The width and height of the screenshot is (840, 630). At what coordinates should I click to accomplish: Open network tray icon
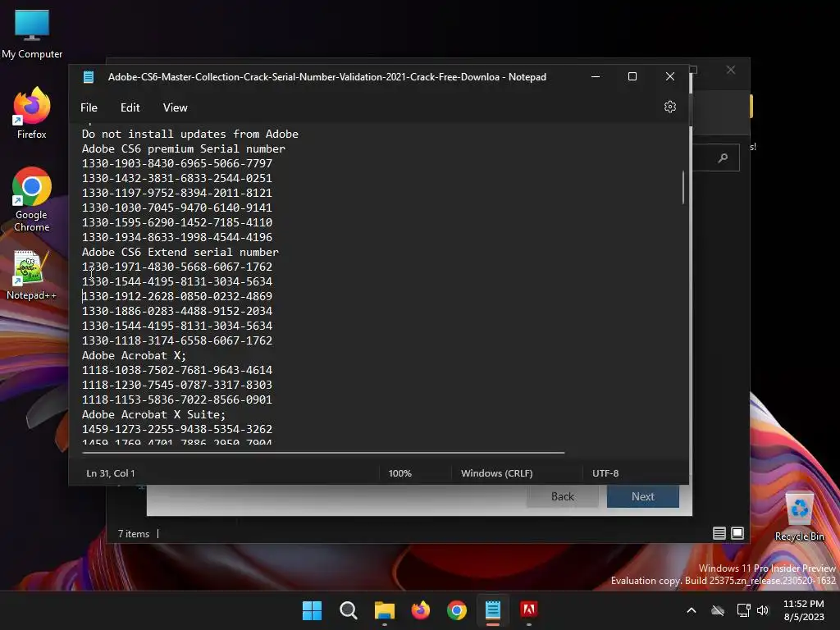coord(743,610)
